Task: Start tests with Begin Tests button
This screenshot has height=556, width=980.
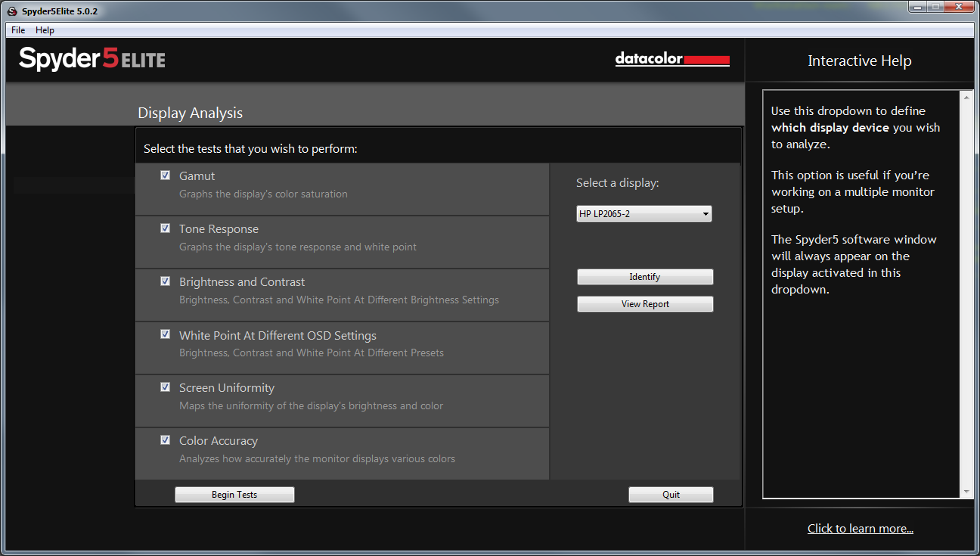Action: pos(234,495)
